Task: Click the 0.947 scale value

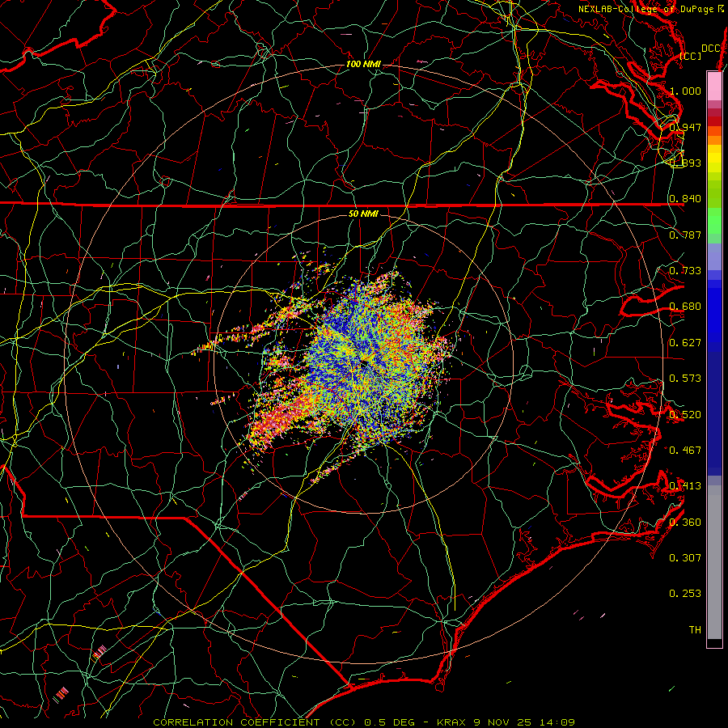Action: pyautogui.click(x=685, y=127)
